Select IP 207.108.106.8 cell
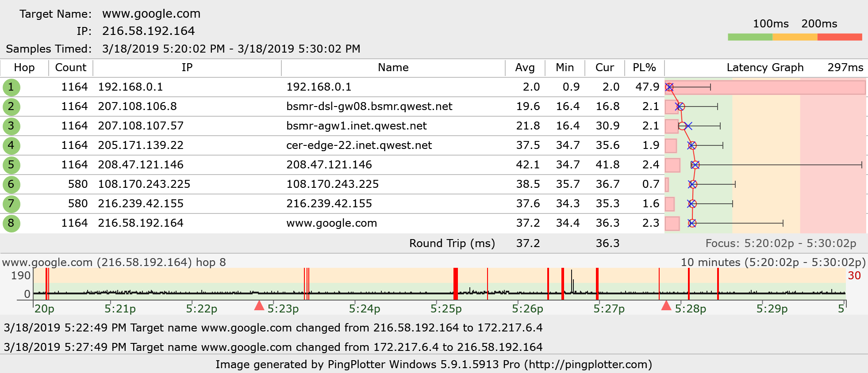Screen dimensions: 868x373 click(x=138, y=107)
